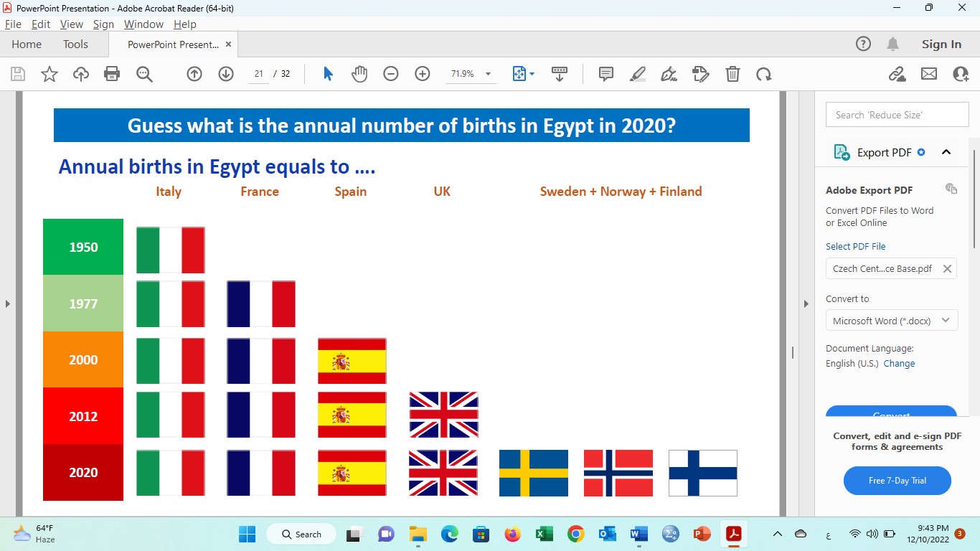Delete with the trash can icon
980x551 pixels.
click(x=732, y=74)
